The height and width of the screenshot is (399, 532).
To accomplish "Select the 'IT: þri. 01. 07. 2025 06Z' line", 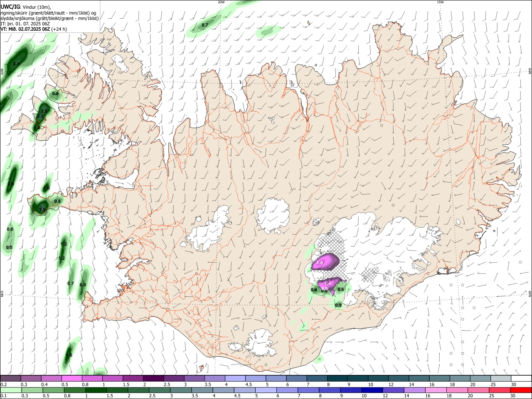I will coord(25,24).
